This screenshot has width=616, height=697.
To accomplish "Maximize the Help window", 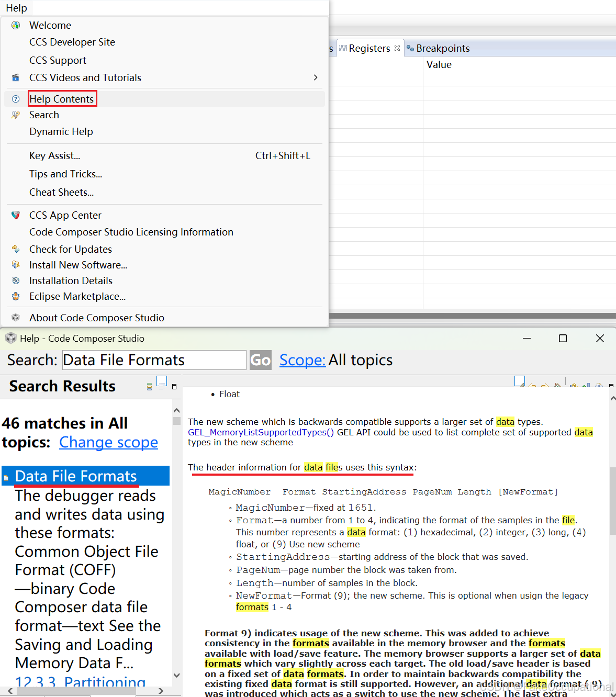I will [x=563, y=339].
